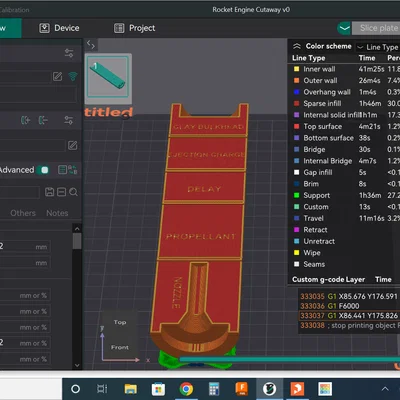The height and width of the screenshot is (400, 400).
Task: Open the dropdown beside Slice plate
Action: 344,28
